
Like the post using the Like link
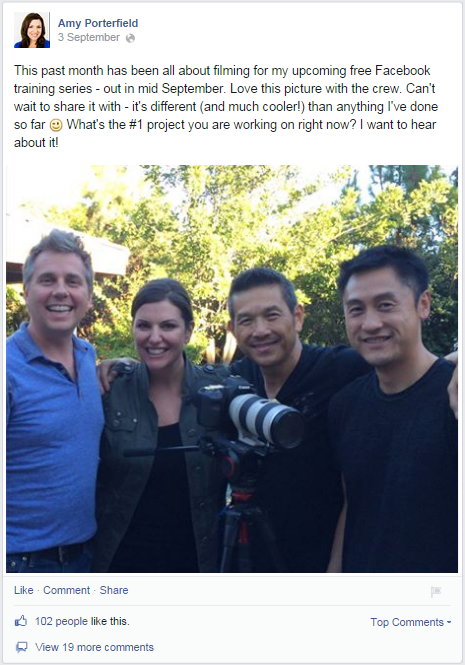point(23,590)
